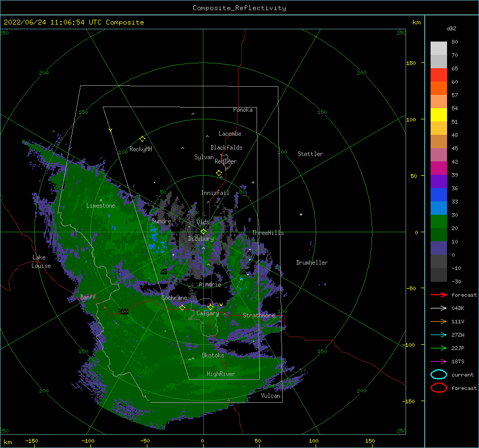Click the Limestone label

click(101, 206)
